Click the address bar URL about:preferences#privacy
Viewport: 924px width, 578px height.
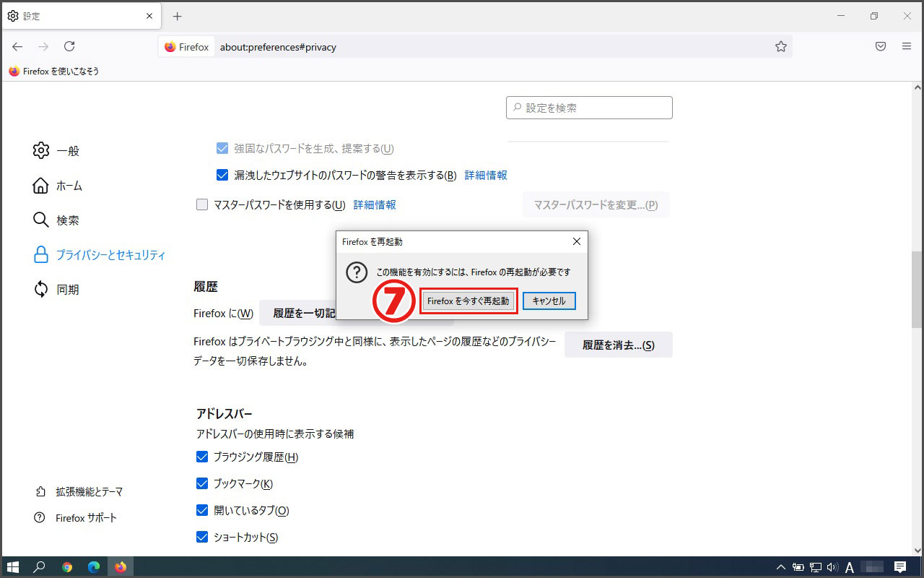(x=278, y=47)
